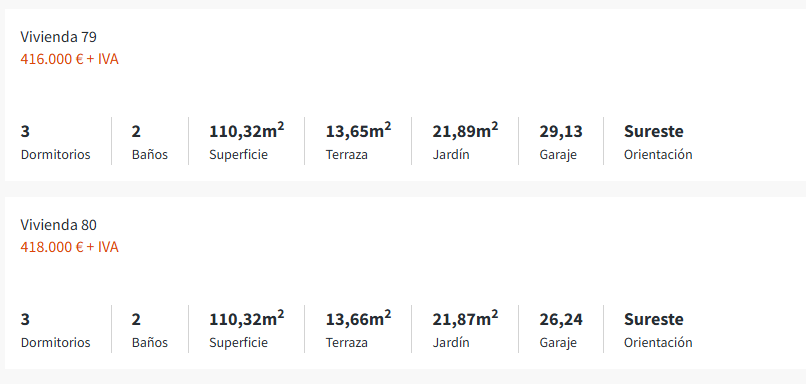Click the Garaje label under Vivienda 79

558,155
